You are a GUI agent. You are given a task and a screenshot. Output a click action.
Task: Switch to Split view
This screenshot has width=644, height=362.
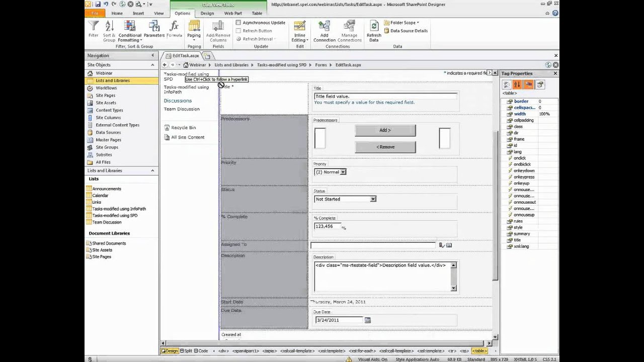tap(186, 351)
